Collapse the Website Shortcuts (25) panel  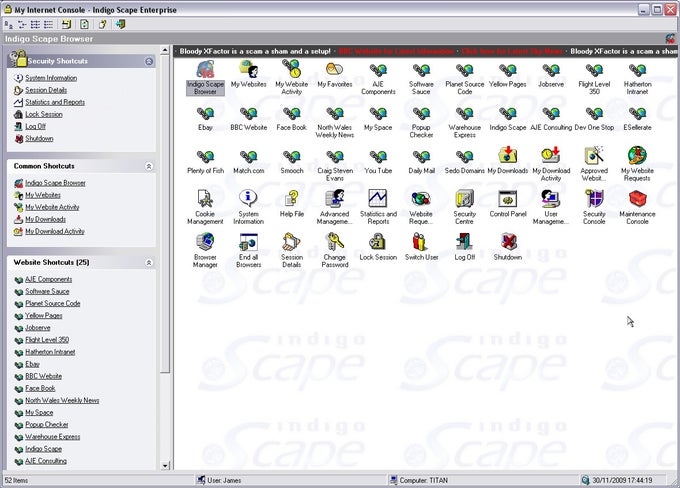(149, 262)
